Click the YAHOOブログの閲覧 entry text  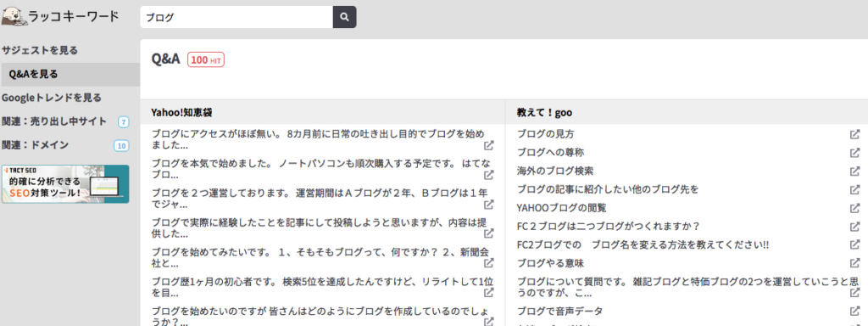[561, 209]
